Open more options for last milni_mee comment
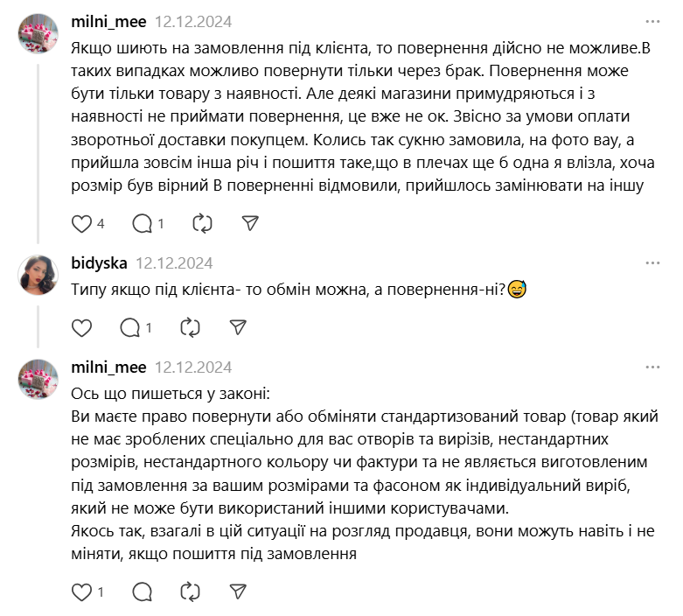This screenshot has width=683, height=616. pyautogui.click(x=652, y=367)
